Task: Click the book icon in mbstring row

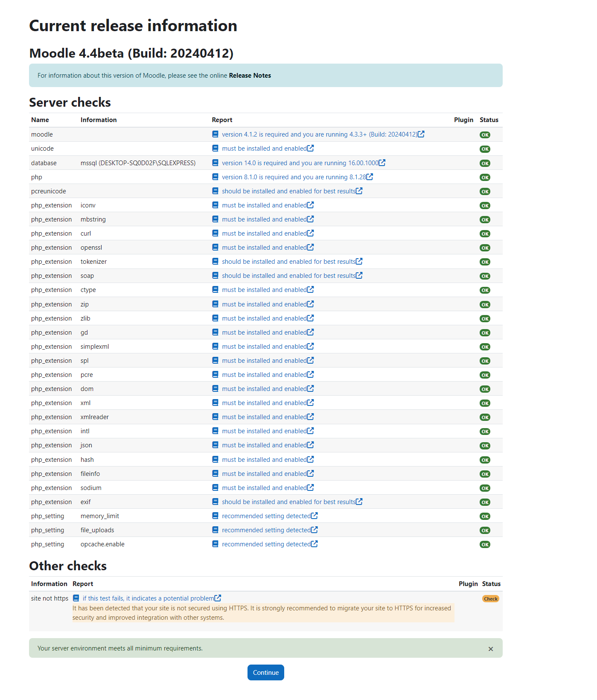Action: (x=216, y=219)
